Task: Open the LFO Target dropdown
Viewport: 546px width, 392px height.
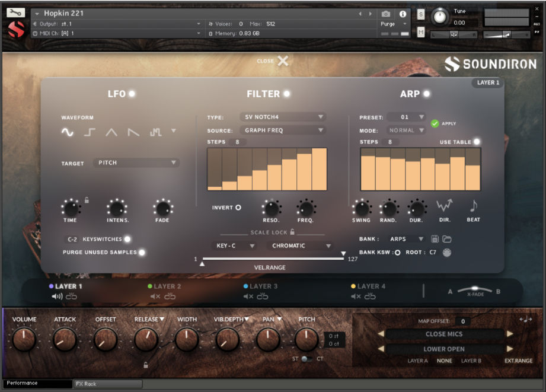Action: point(135,162)
